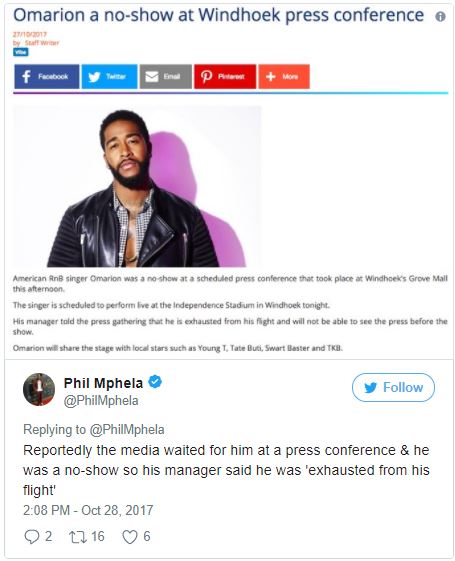Retweet using the retweet arrows icon
The width and height of the screenshot is (455, 561).
tap(78, 537)
